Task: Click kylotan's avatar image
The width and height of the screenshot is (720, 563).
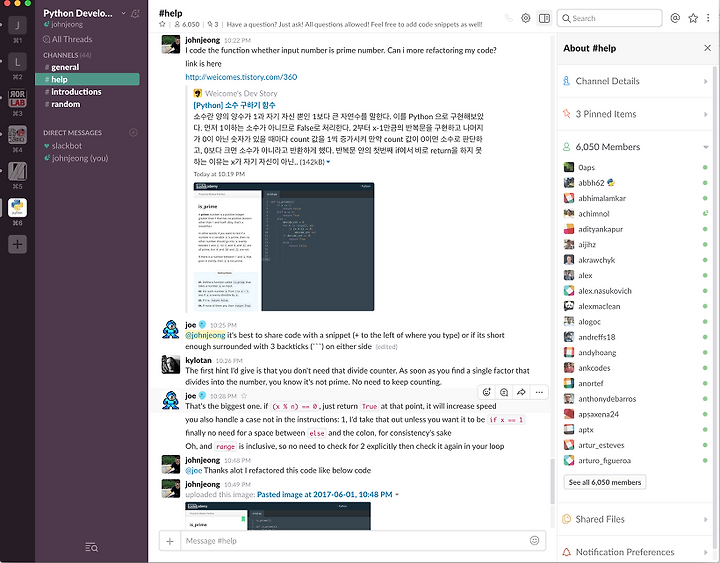Action: [x=170, y=365]
